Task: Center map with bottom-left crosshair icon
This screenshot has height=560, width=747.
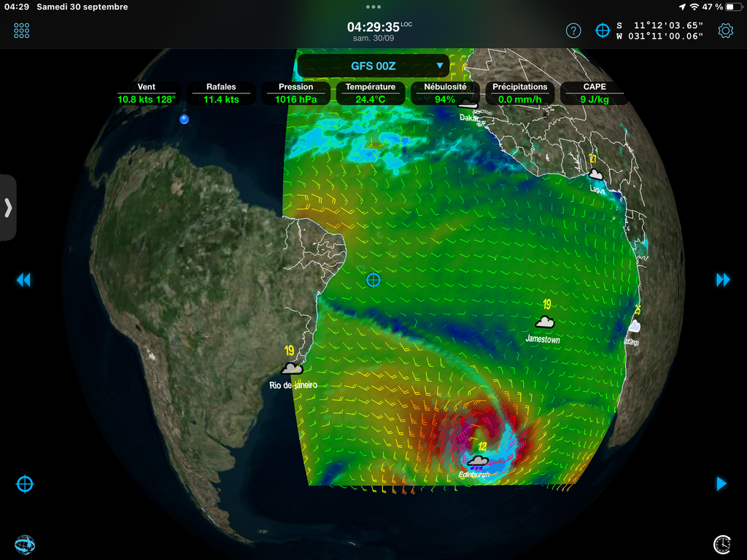Action: coord(25,484)
